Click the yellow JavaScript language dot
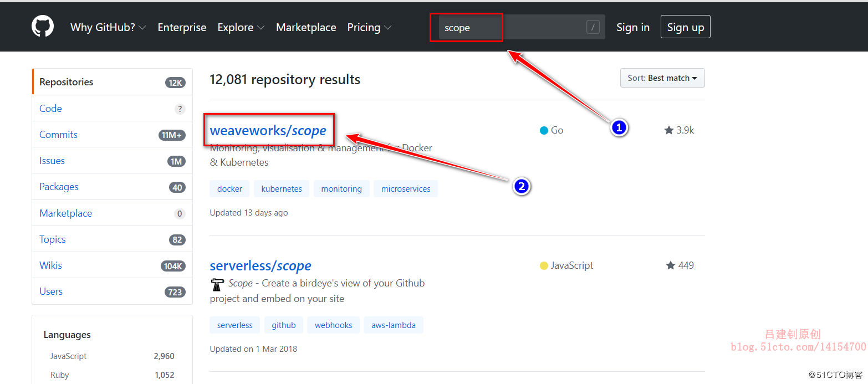Viewport: 868px width, 384px height. click(x=544, y=265)
